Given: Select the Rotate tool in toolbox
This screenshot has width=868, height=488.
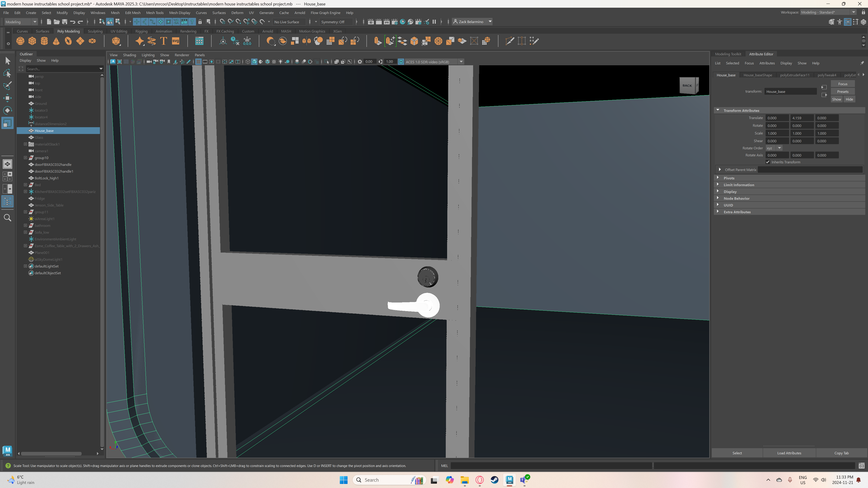Looking at the screenshot, I should [7, 110].
